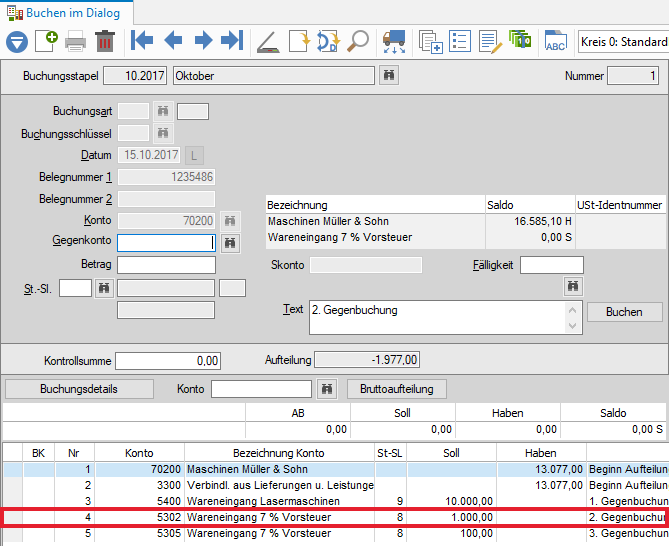Click the copy documents with plus icon

point(430,42)
